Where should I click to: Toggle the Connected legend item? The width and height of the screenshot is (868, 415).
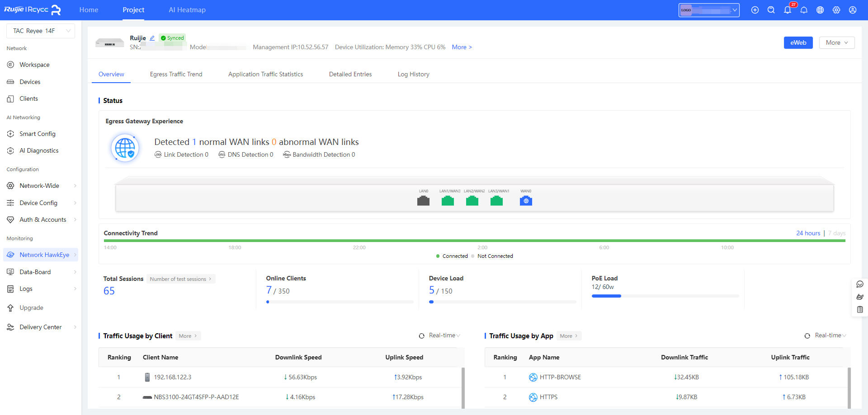tap(452, 256)
